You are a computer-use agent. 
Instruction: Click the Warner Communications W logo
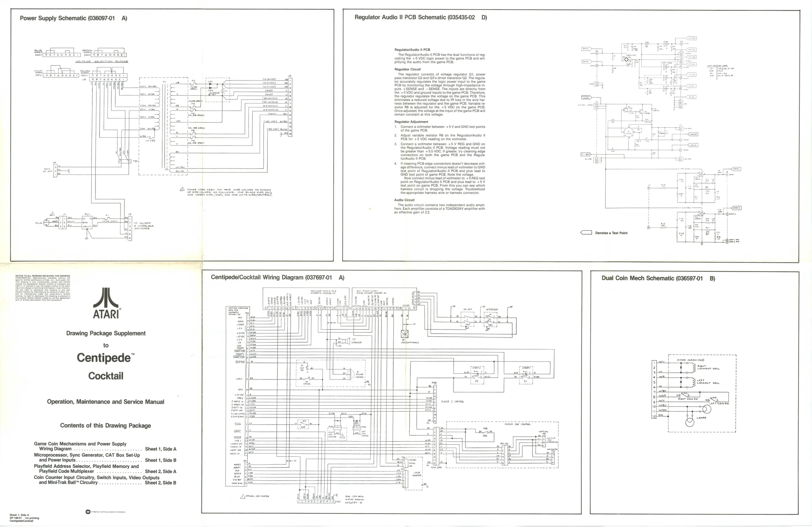(88, 512)
